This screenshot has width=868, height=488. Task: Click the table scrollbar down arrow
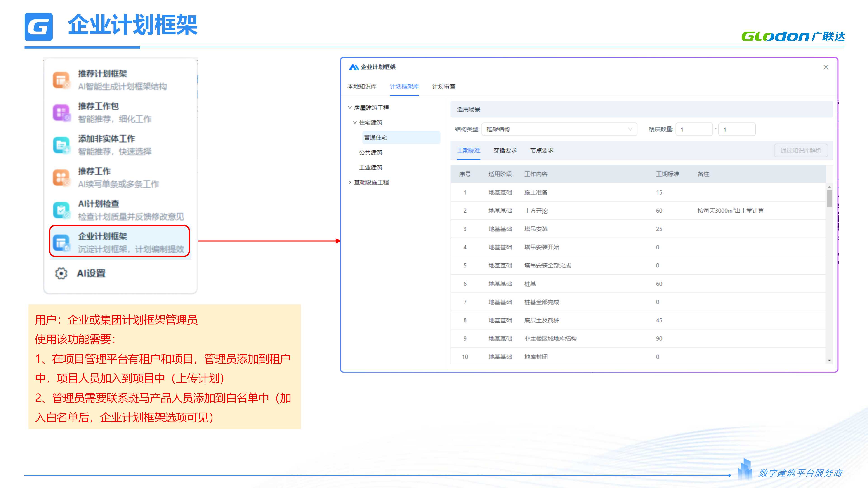[829, 360]
